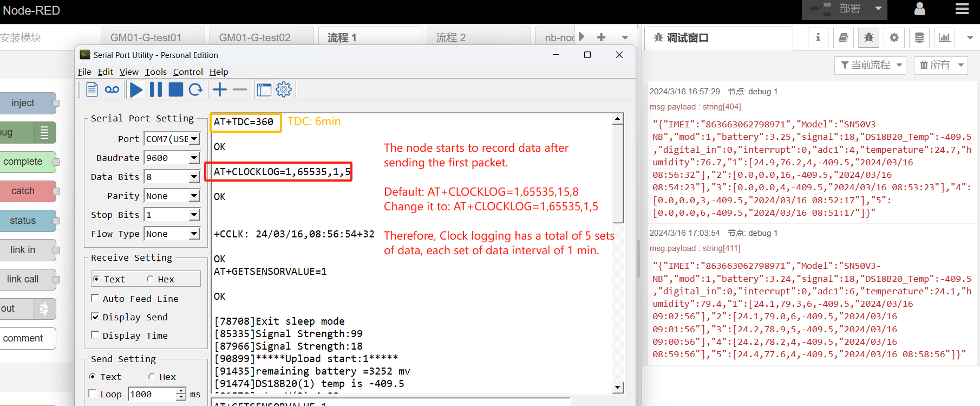Screen dimensions: 980x406
Task: Open the Help menu
Action: (219, 72)
